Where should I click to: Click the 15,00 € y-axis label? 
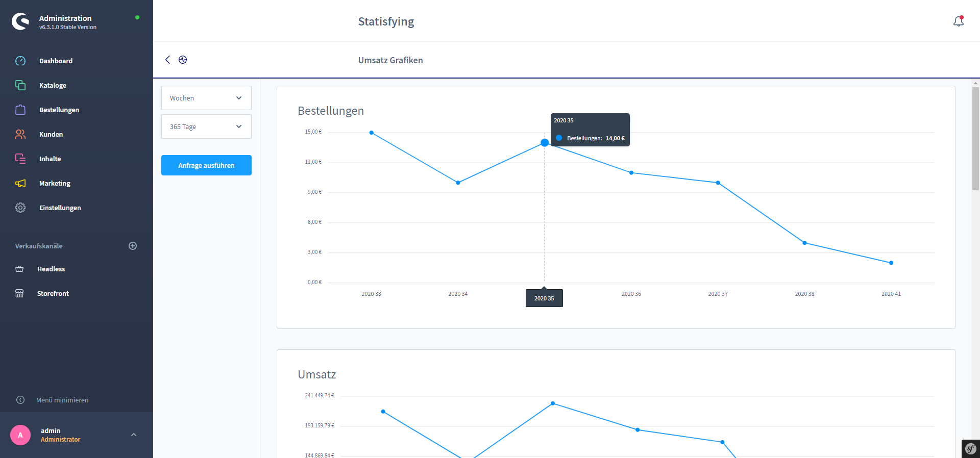tap(313, 132)
